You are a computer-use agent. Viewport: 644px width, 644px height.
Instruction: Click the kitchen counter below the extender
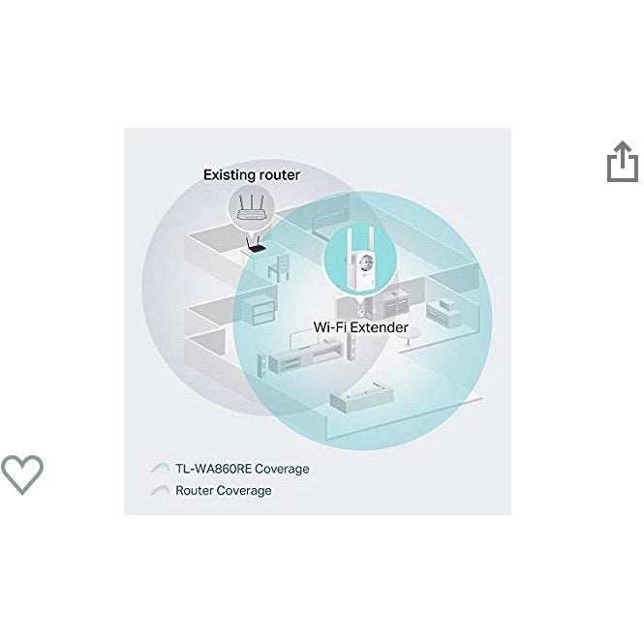point(389,304)
